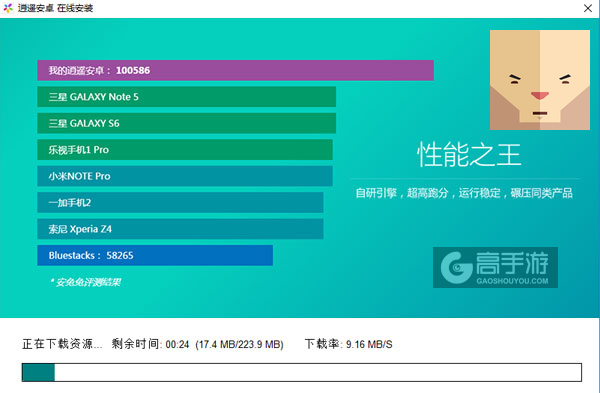Click the 自研引擎 slogan text line
The width and height of the screenshot is (600, 393).
(464, 193)
